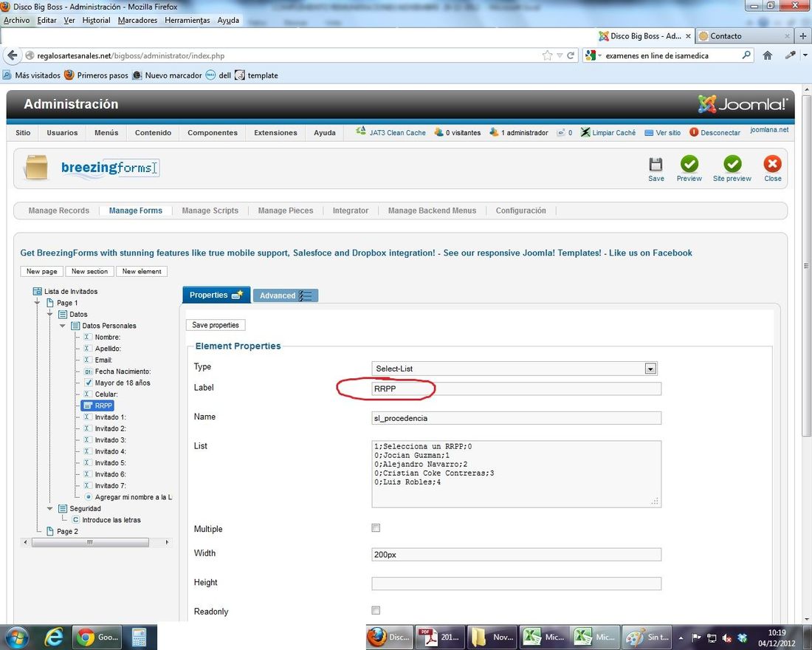Image resolution: width=812 pixels, height=650 pixels.
Task: Click Ver sitio in the toolbar
Action: [x=662, y=133]
